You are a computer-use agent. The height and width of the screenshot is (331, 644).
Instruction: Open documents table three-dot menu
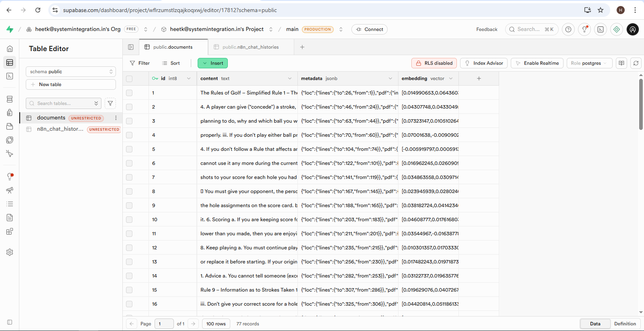tap(116, 118)
